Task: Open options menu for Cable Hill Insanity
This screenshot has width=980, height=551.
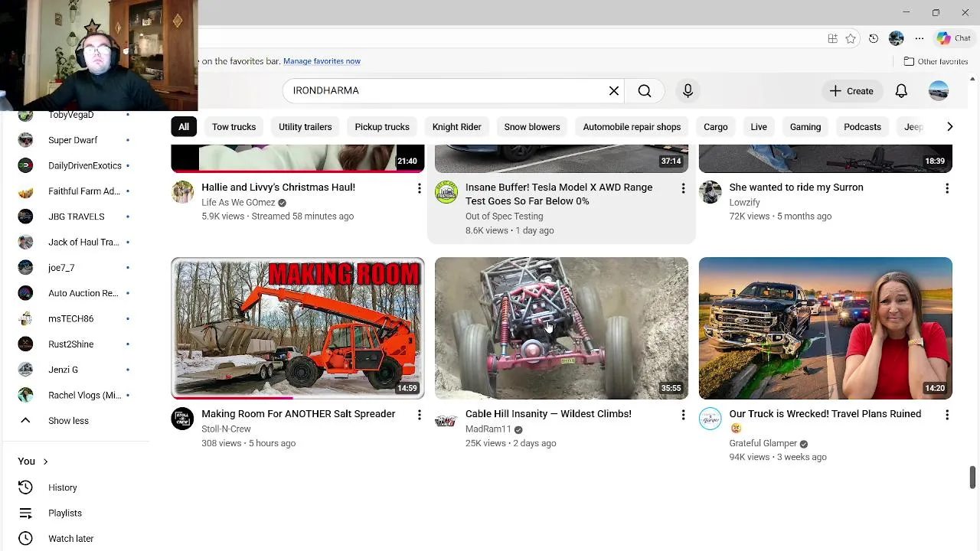Action: pyautogui.click(x=683, y=415)
